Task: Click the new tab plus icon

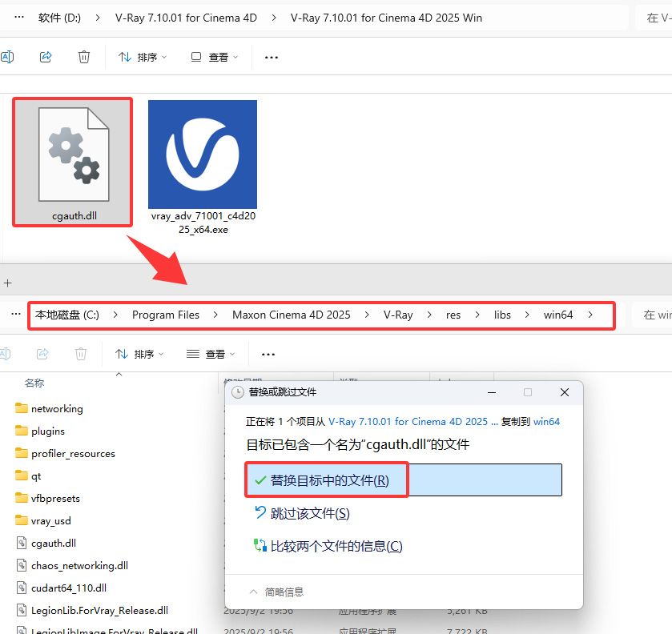Action: [7, 283]
